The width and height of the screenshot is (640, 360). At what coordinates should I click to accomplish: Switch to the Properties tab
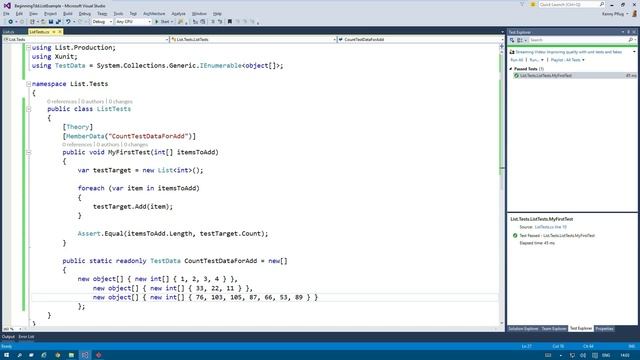click(604, 329)
